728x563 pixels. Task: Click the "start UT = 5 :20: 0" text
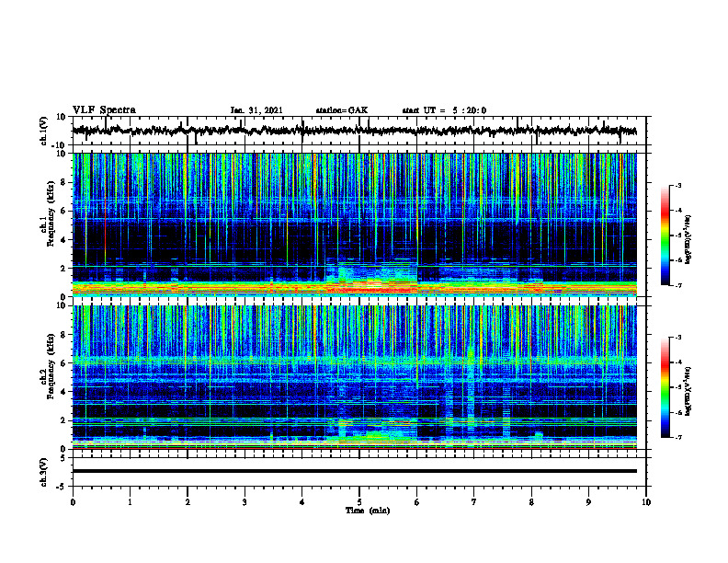(x=444, y=110)
